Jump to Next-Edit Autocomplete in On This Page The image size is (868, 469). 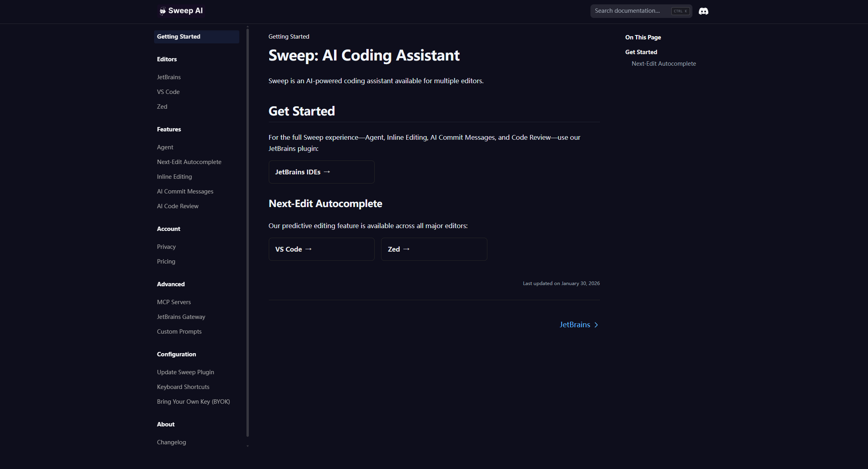click(x=664, y=64)
